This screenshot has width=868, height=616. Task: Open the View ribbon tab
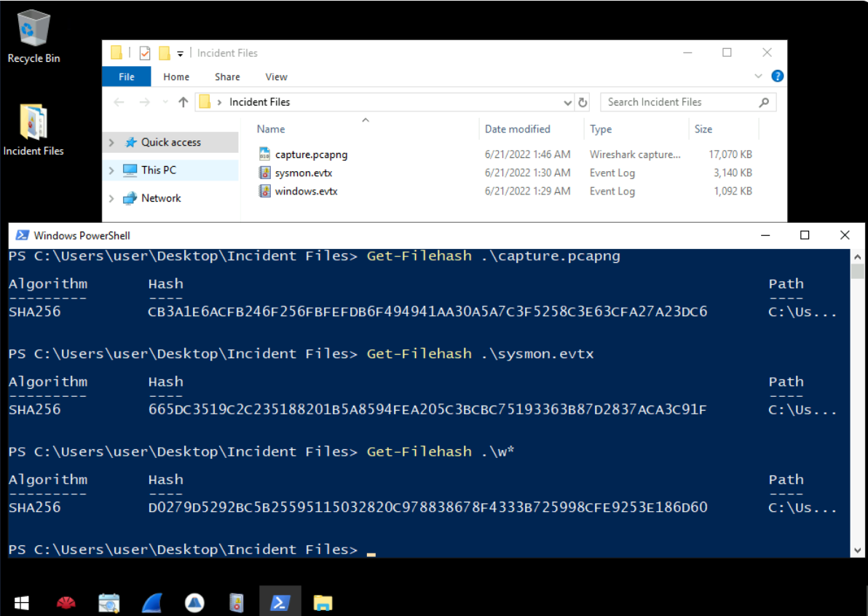tap(276, 76)
